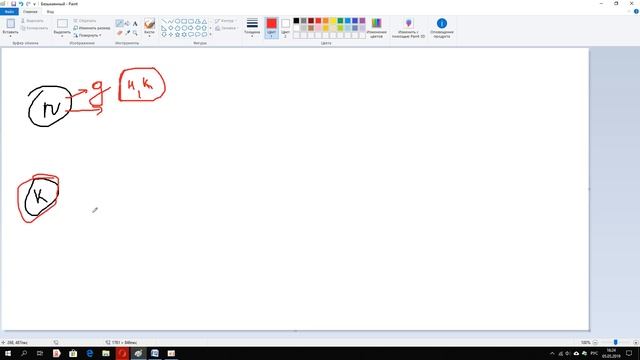The height and width of the screenshot is (360, 640).
Task: Pick the purple color swatch
Action: click(362, 21)
